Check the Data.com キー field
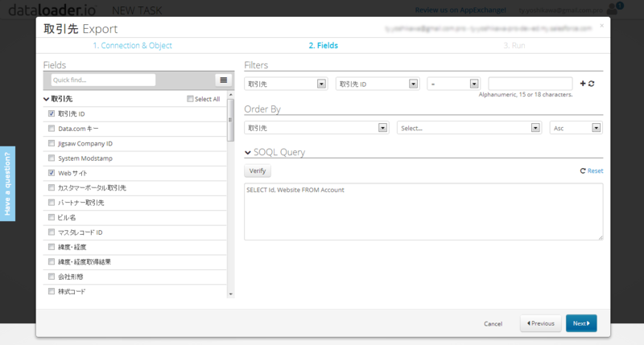 click(52, 129)
